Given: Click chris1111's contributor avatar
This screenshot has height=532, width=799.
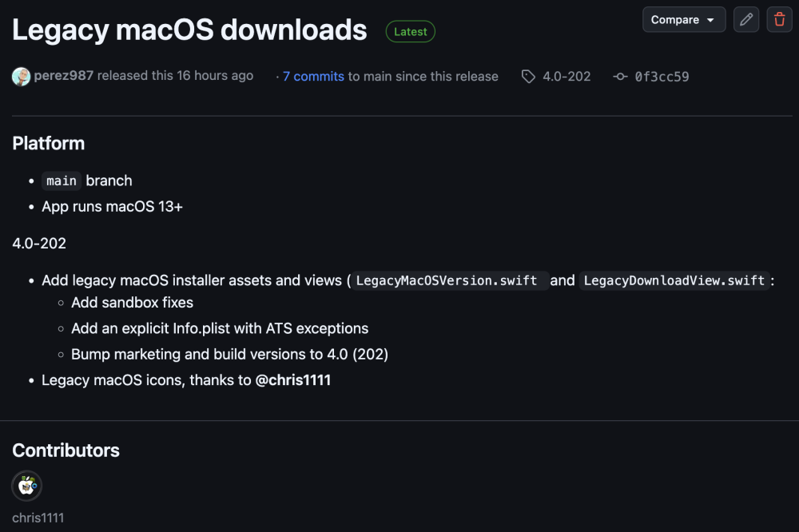Looking at the screenshot, I should (27, 486).
